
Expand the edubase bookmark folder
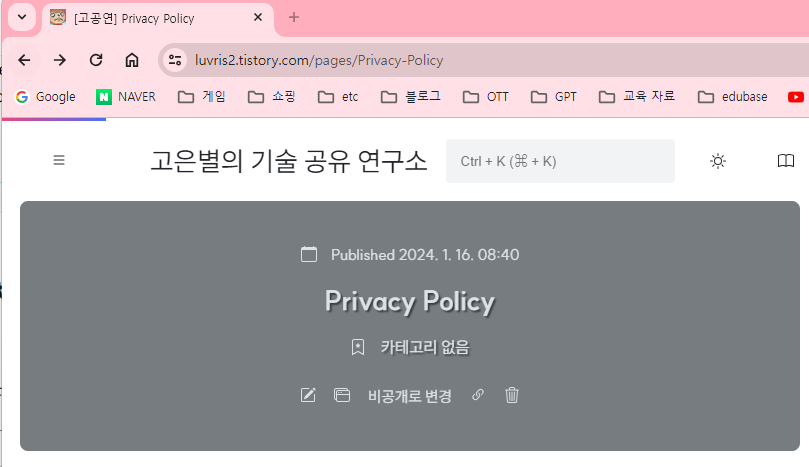(x=732, y=97)
